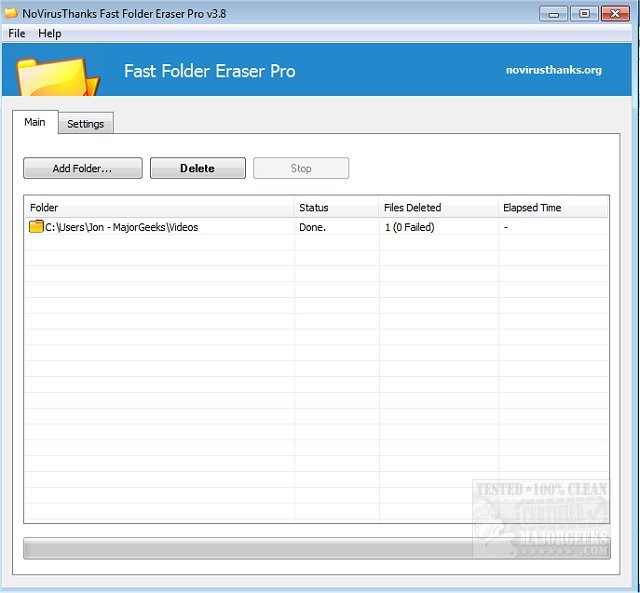Viewport: 640px width, 593px height.
Task: Click the app icon in the title bar
Action: pyautogui.click(x=11, y=13)
